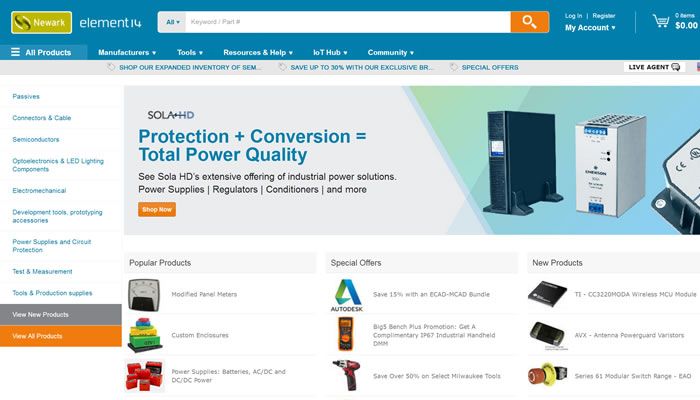Open the Community navigation menu

[391, 53]
